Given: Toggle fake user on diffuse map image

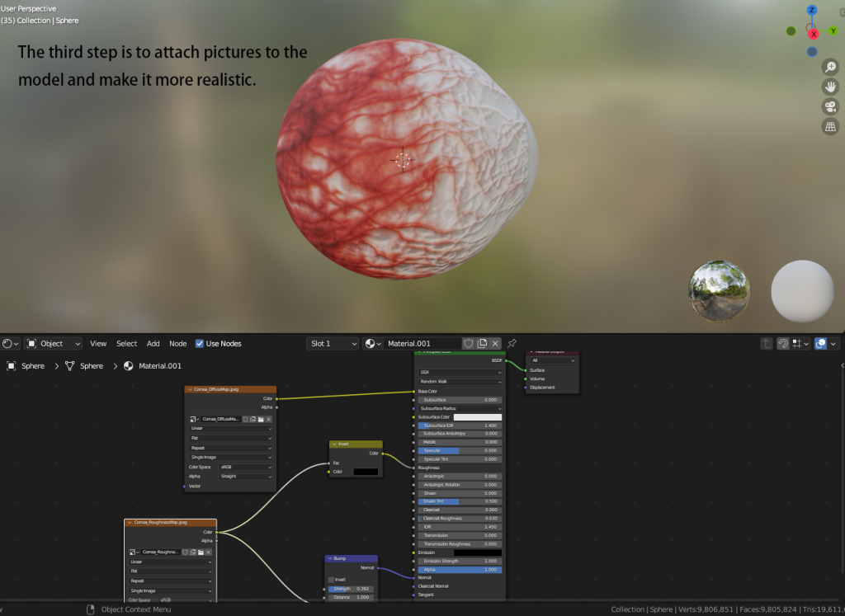Looking at the screenshot, I should click(x=246, y=419).
